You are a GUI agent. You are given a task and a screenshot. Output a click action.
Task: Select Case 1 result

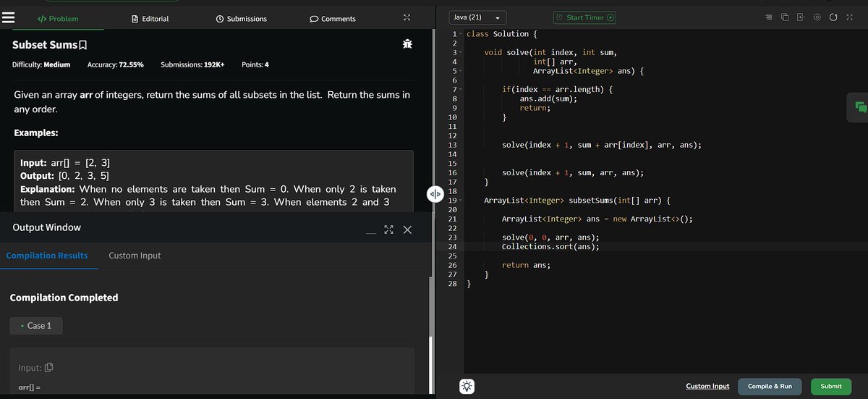tap(36, 326)
